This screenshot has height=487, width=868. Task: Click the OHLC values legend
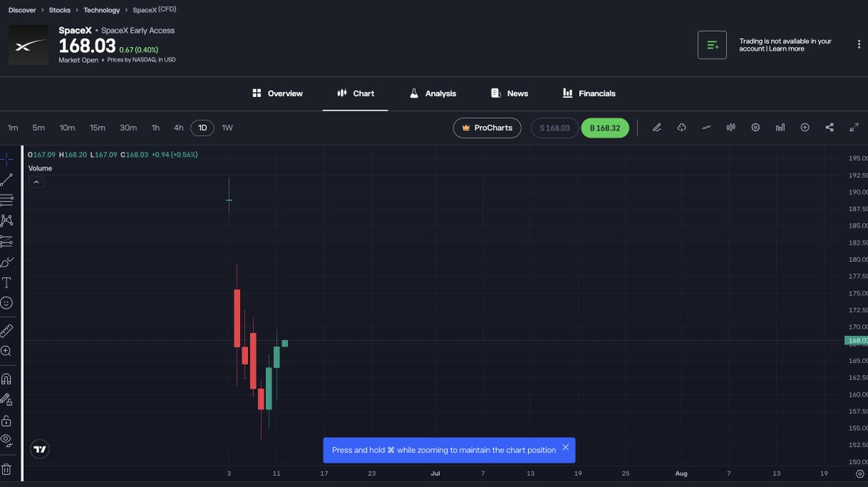113,155
